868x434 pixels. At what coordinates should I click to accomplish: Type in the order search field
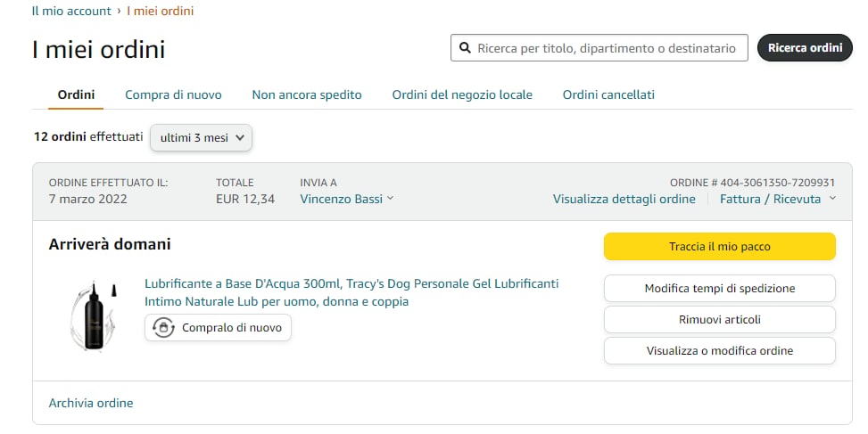(607, 48)
